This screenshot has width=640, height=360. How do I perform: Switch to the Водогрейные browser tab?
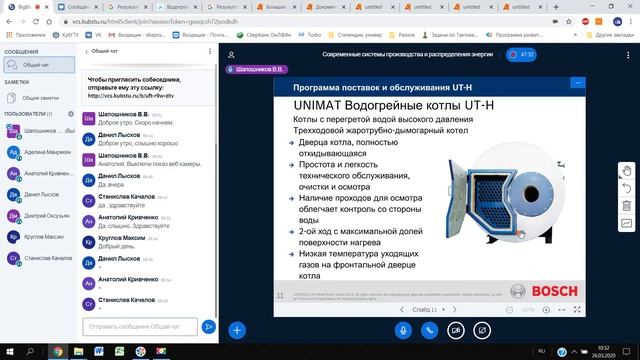pyautogui.click(x=176, y=7)
